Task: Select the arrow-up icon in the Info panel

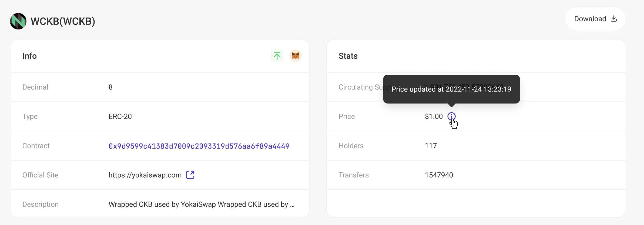Action: [277, 56]
